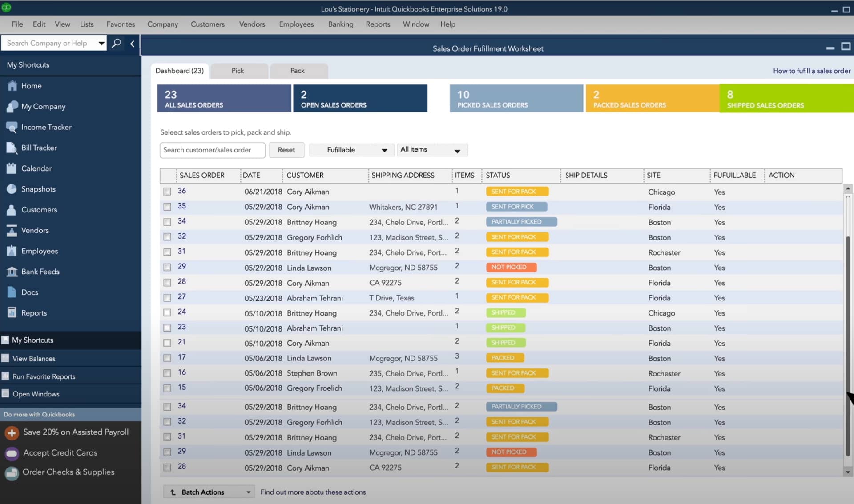This screenshot has height=504, width=854.
Task: Click Save 20% on Assisted Payroll icon
Action: pyautogui.click(x=12, y=432)
